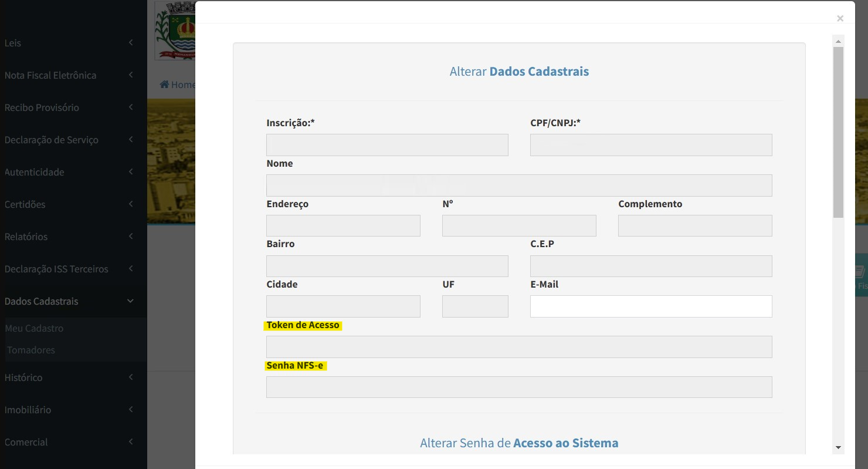The height and width of the screenshot is (469, 868).
Task: Click the Nº input field
Action: click(519, 226)
